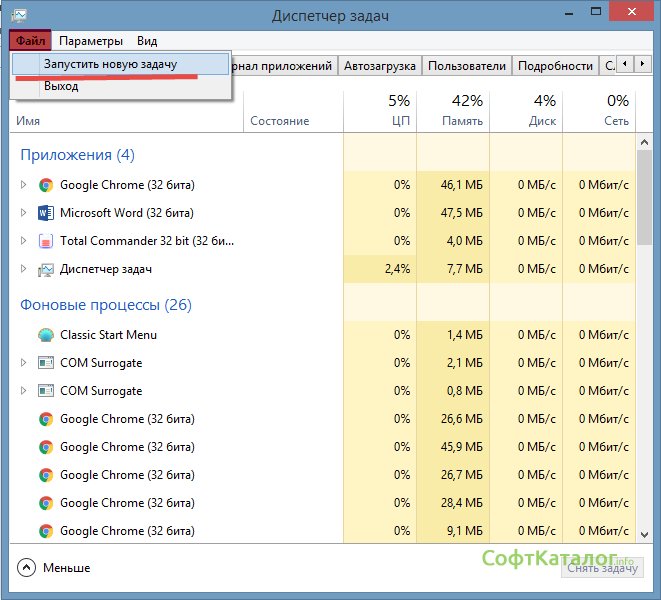This screenshot has width=661, height=600.
Task: Click the Total Commander process icon
Action: coord(45,241)
